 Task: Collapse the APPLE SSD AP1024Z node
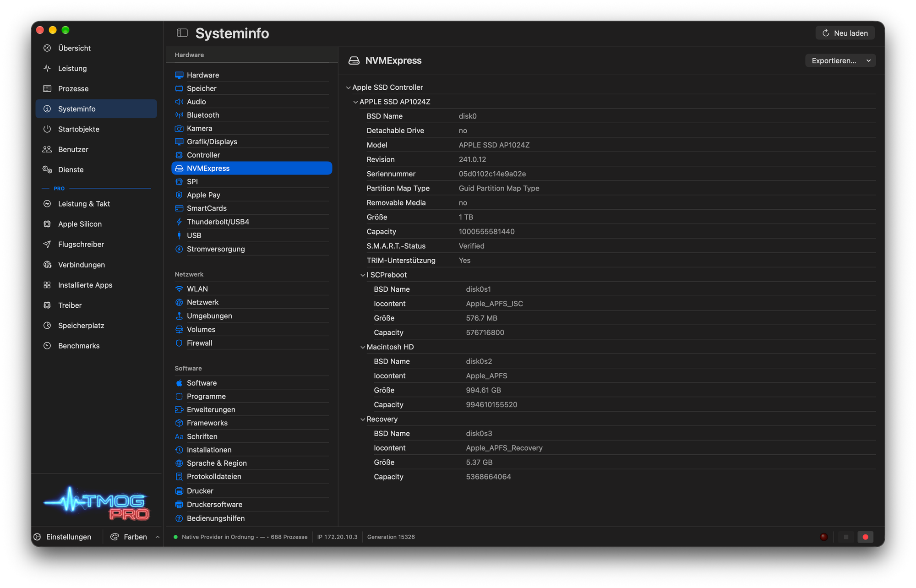coord(355,102)
